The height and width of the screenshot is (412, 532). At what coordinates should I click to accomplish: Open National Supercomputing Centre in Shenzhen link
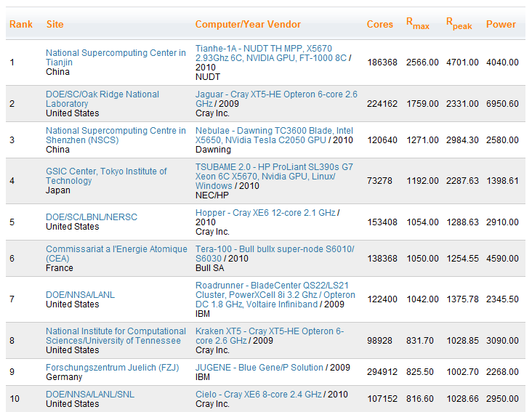click(116, 135)
